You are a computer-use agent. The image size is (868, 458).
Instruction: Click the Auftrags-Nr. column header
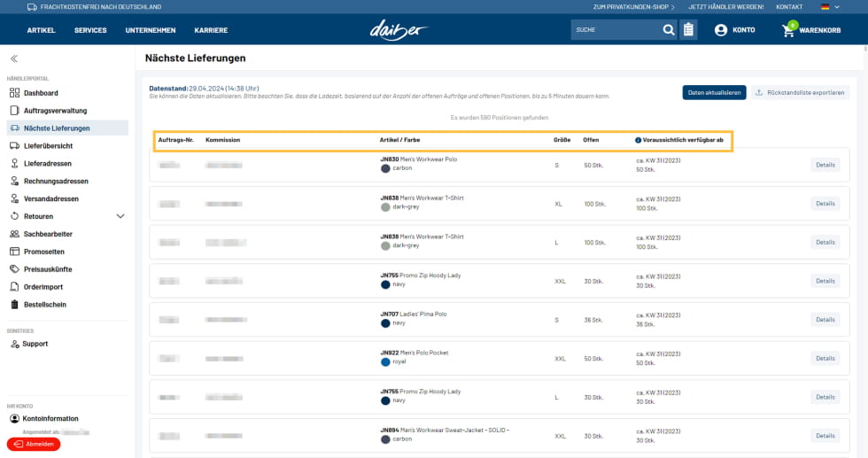[x=176, y=140]
